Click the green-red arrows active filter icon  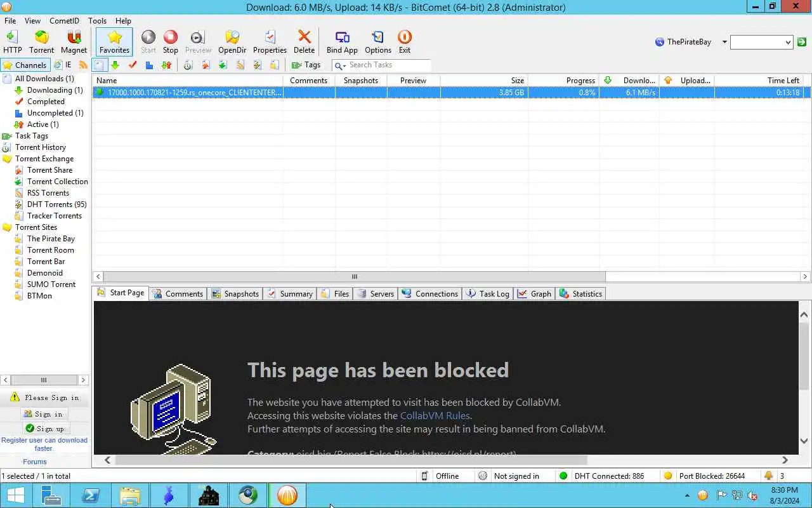click(x=166, y=65)
